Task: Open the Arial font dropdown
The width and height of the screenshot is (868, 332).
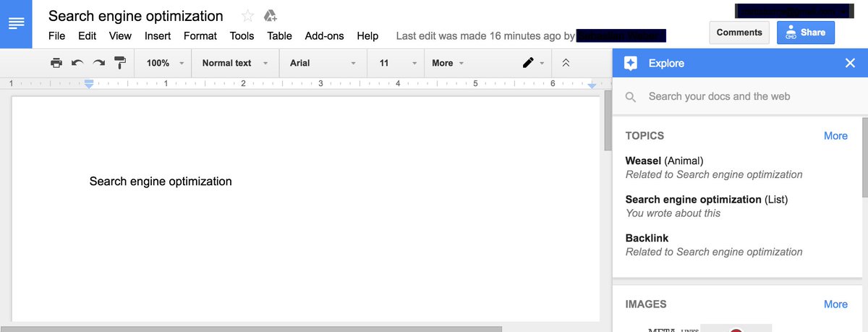Action: [x=323, y=63]
